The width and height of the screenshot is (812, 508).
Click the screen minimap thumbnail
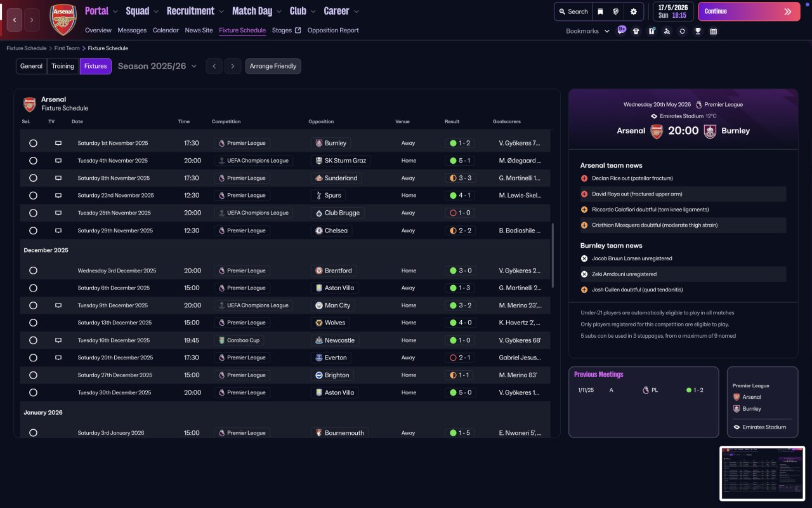point(762,473)
